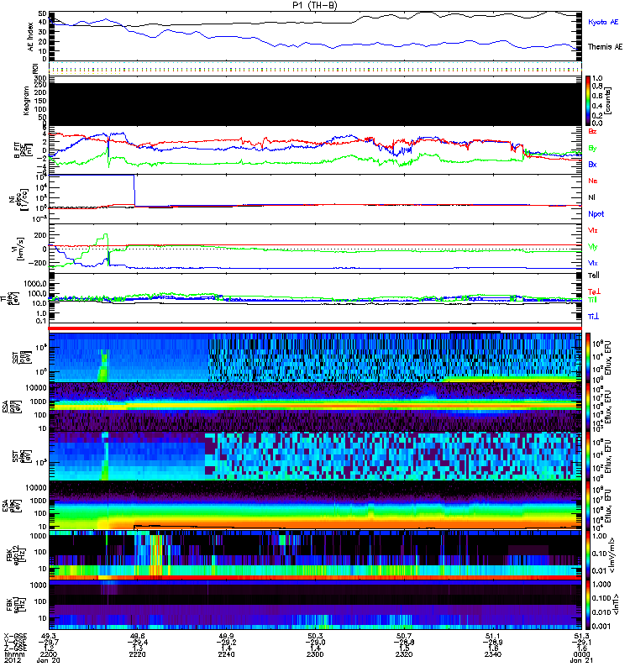The image size is (630, 672).
Task: Click the 51.1 X-GSE value
Action: point(493,636)
